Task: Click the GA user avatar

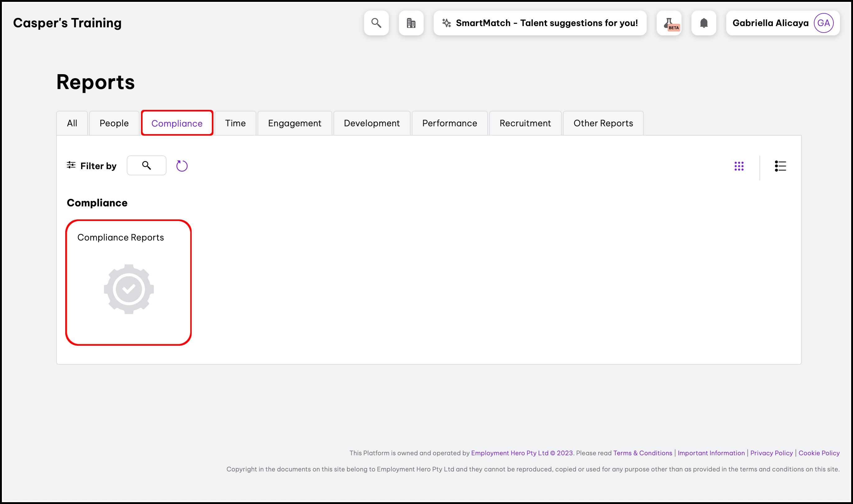Action: [x=823, y=23]
